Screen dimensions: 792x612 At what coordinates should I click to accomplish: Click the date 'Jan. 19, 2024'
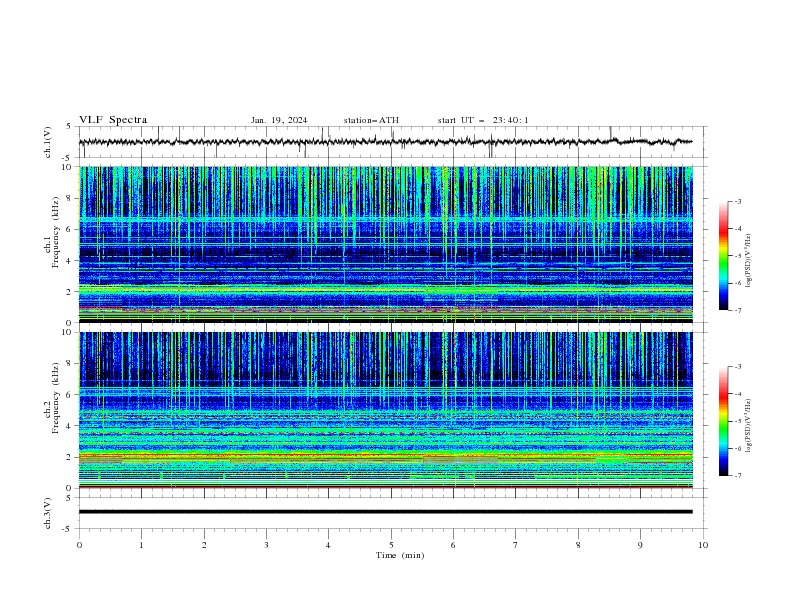point(279,120)
